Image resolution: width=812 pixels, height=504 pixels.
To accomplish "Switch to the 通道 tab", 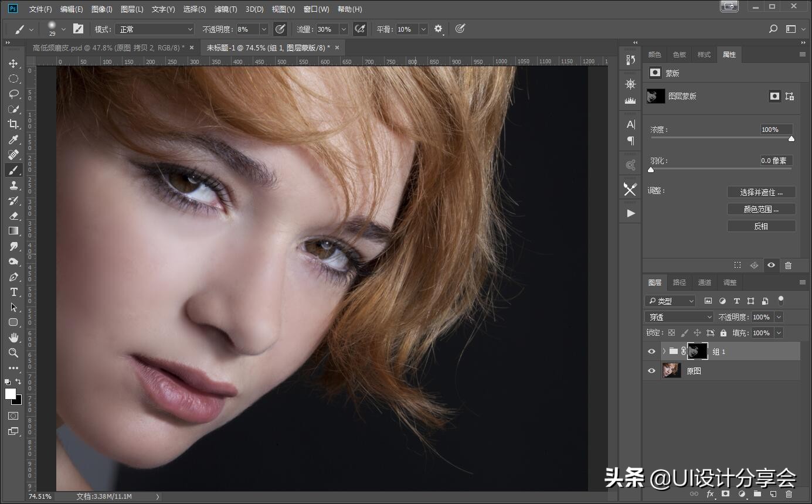I will tap(705, 282).
